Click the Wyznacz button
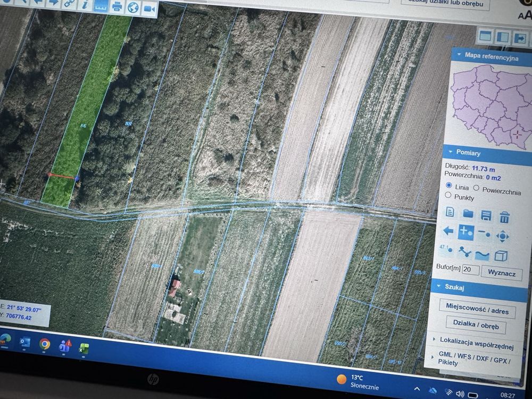This screenshot has height=399, width=532. click(x=502, y=273)
